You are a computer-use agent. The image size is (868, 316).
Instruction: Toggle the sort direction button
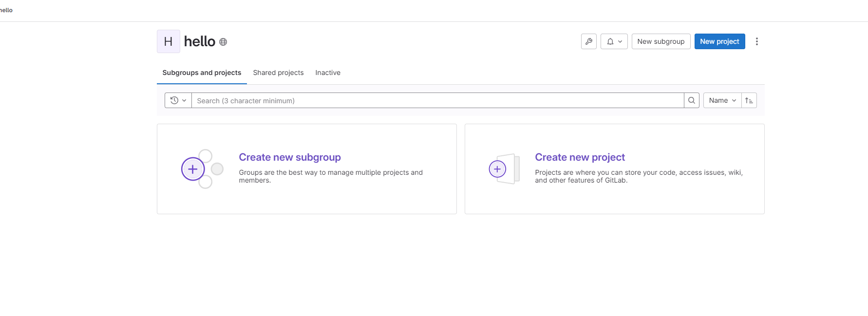749,100
